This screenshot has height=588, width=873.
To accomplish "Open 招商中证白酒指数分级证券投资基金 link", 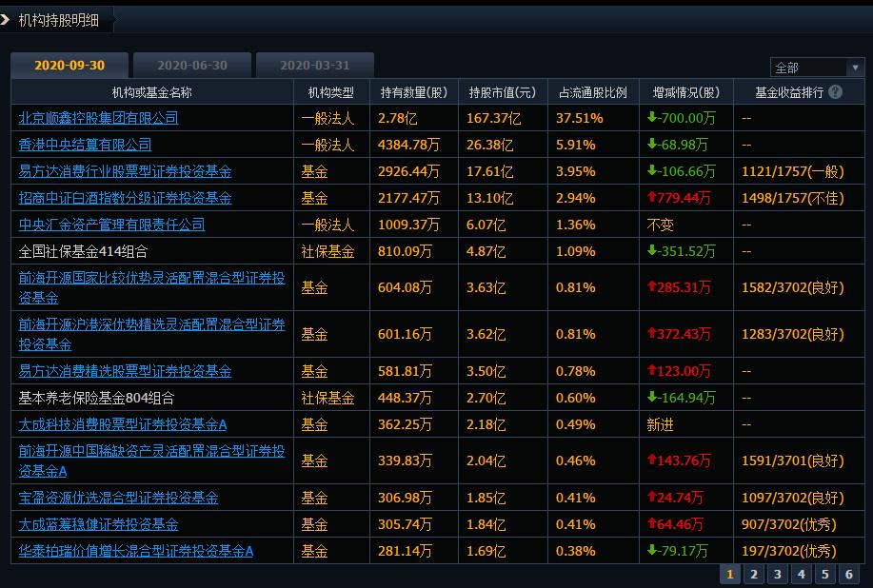I will (126, 198).
